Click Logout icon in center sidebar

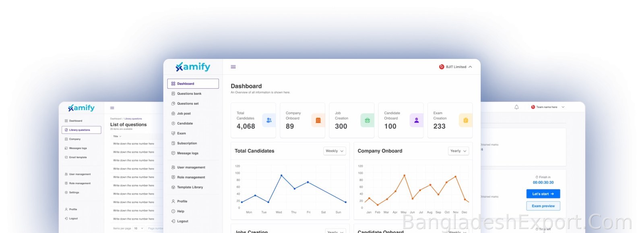pos(173,221)
